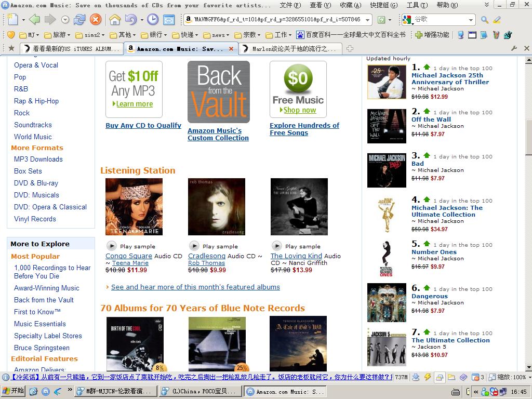Open the history clock icon
The height and width of the screenshot is (399, 532).
(153, 19)
